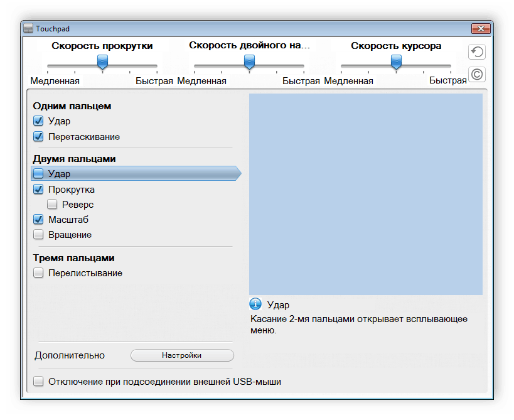514x420 pixels.
Task: Click the Скорость двойного нажатия slider thumb
Action: pyautogui.click(x=249, y=62)
